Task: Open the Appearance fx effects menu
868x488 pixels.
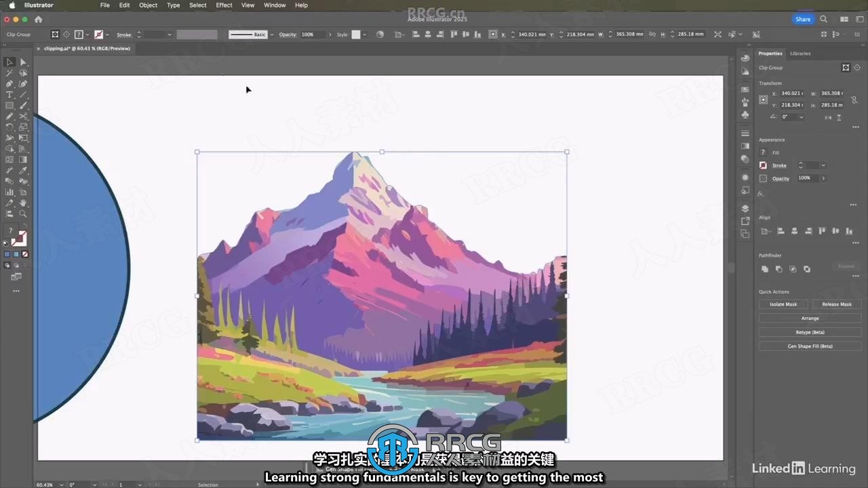Action: click(761, 194)
